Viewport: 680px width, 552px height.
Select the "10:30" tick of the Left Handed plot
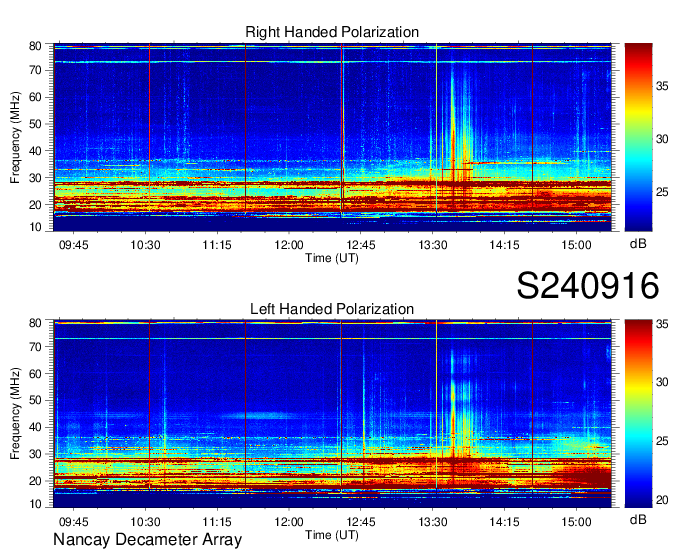[145, 522]
